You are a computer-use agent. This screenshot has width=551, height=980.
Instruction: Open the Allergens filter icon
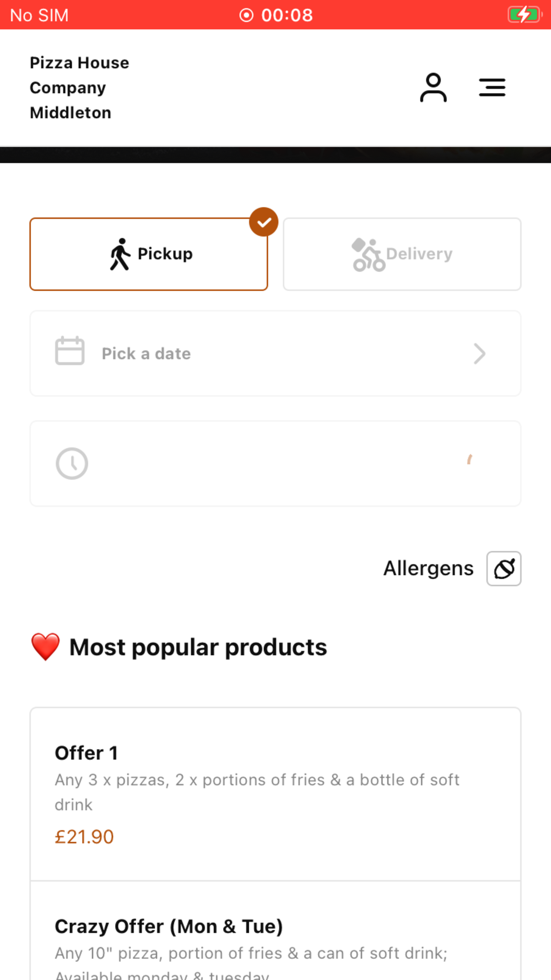click(x=504, y=569)
